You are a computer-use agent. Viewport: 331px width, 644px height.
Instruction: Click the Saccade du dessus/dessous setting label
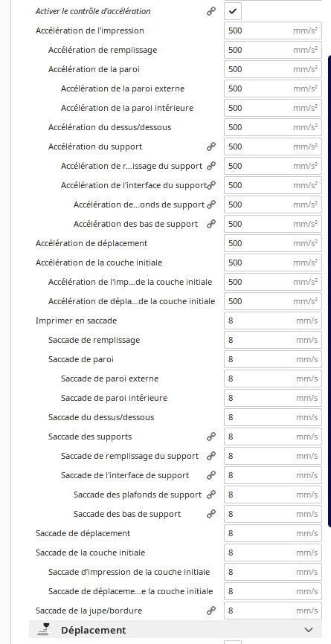tap(101, 417)
